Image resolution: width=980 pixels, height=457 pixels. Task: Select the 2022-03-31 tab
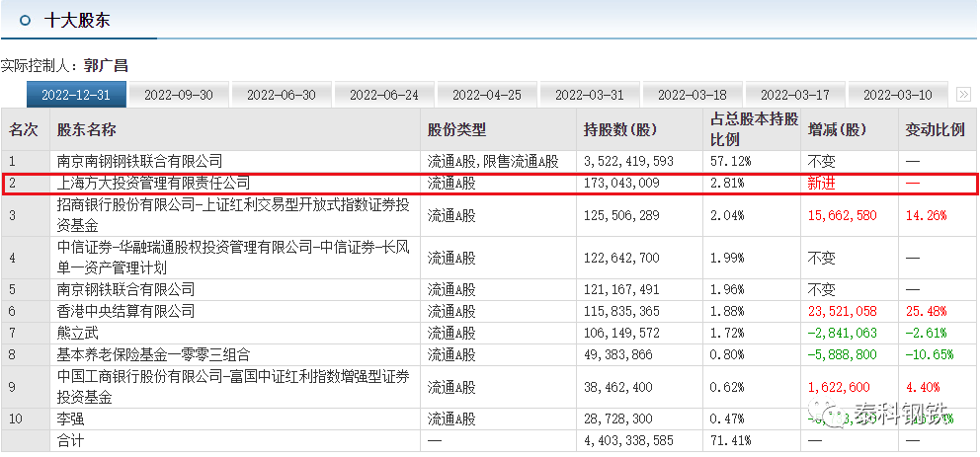[x=590, y=95]
